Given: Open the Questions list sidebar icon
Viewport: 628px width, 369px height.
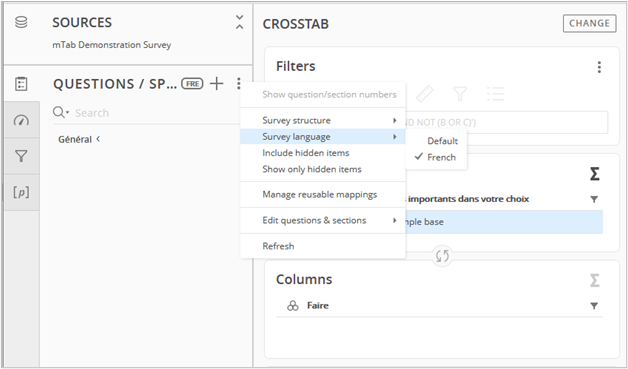Looking at the screenshot, I should coord(21,84).
